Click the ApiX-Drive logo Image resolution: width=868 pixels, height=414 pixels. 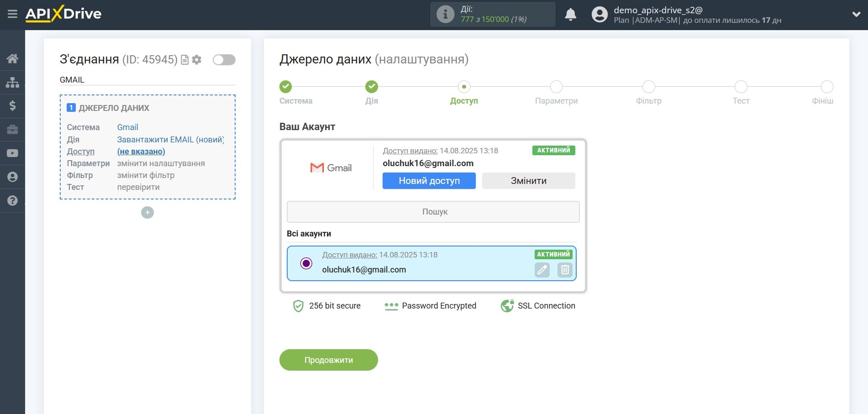tap(63, 14)
